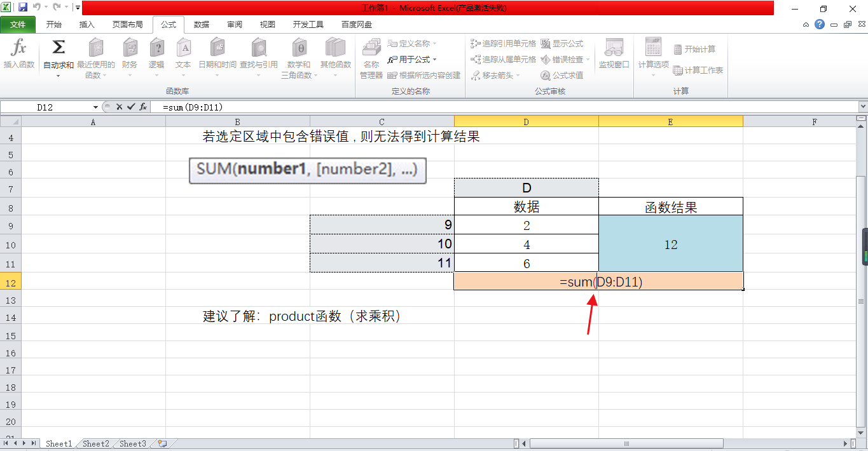
Task: Expand Remove Arrows (移去箭头) dropdown
Action: (x=518, y=76)
